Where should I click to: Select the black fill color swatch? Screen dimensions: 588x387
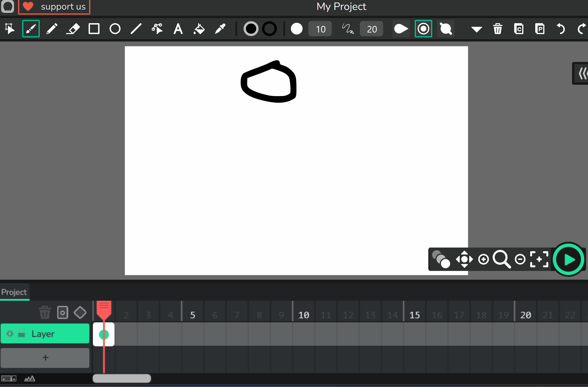(x=251, y=29)
